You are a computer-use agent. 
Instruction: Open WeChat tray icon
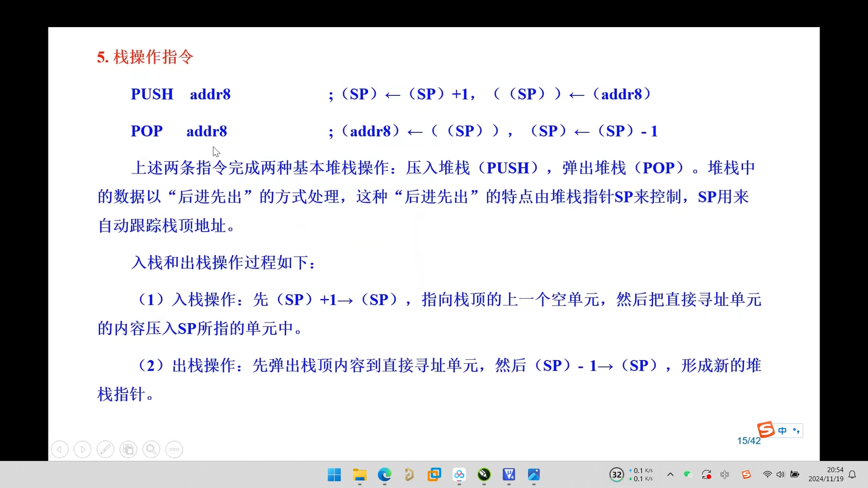(x=688, y=474)
